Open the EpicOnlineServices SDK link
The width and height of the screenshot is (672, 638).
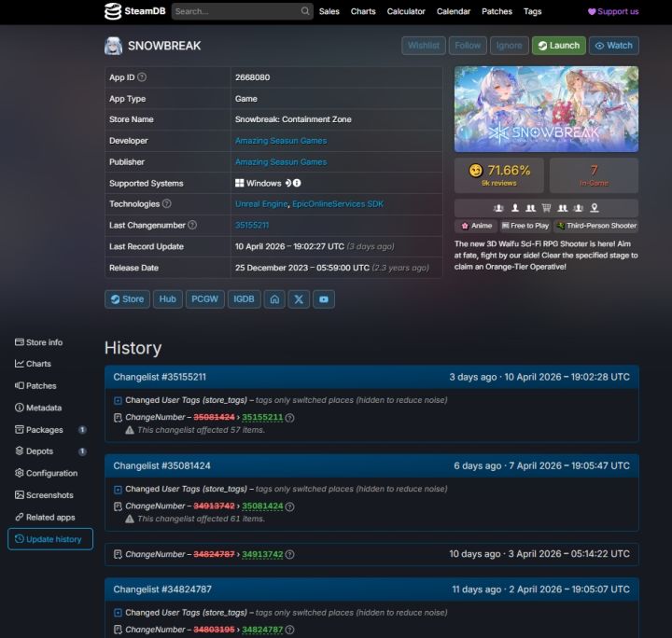338,204
